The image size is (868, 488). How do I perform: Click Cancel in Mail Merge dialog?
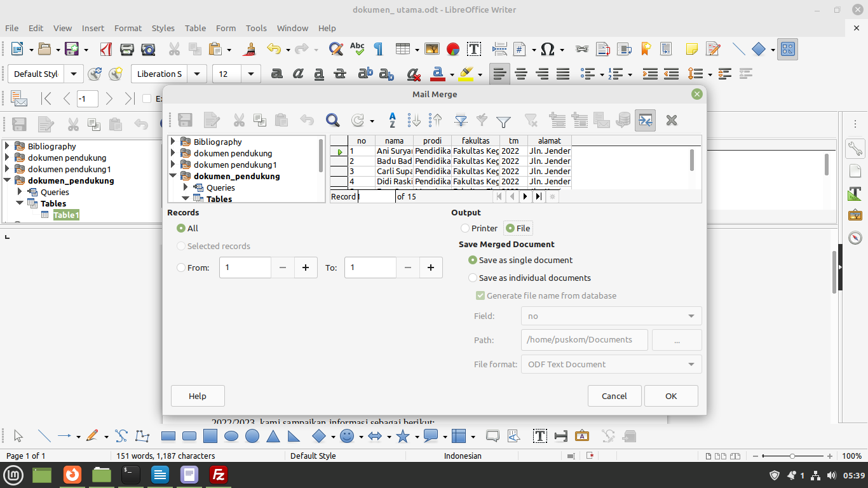tap(614, 396)
